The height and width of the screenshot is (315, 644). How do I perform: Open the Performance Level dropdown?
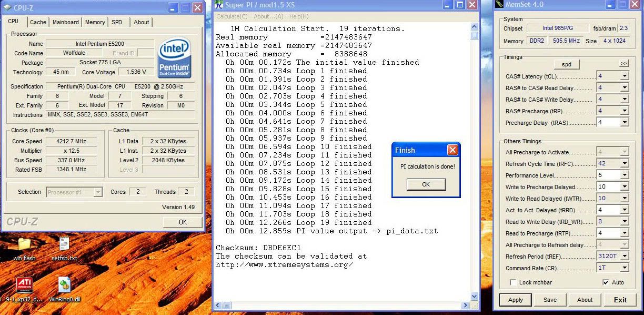[625, 175]
